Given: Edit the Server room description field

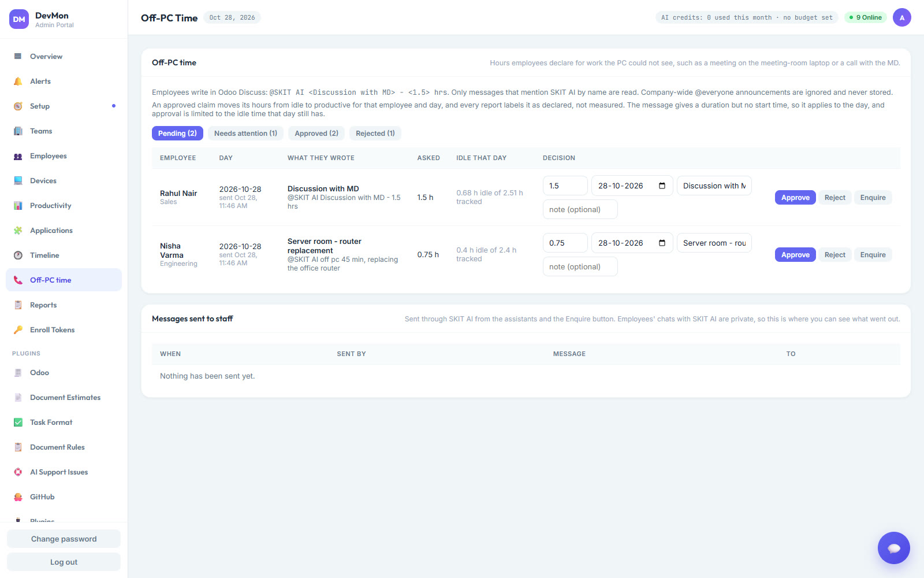Looking at the screenshot, I should pyautogui.click(x=714, y=243).
